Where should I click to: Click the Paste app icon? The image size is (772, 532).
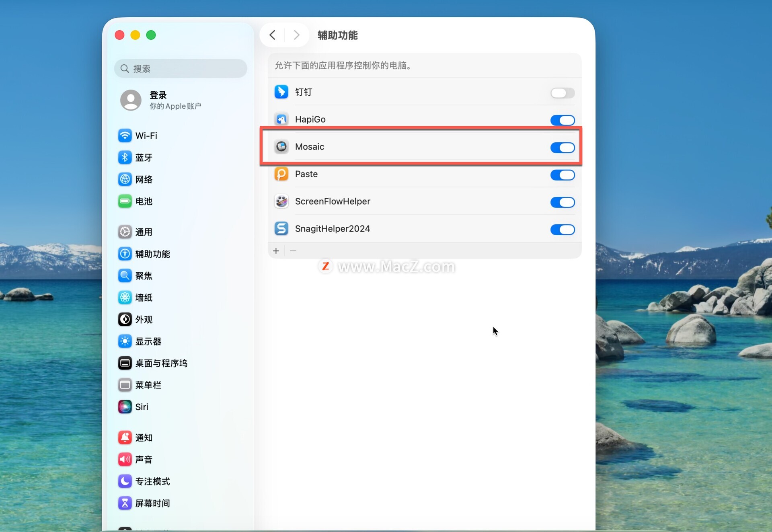click(x=281, y=174)
